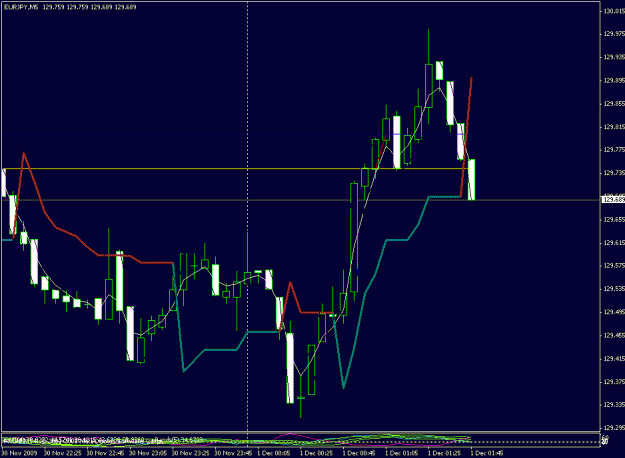
Task: Click the indicator subwindow below the chart
Action: 301,440
